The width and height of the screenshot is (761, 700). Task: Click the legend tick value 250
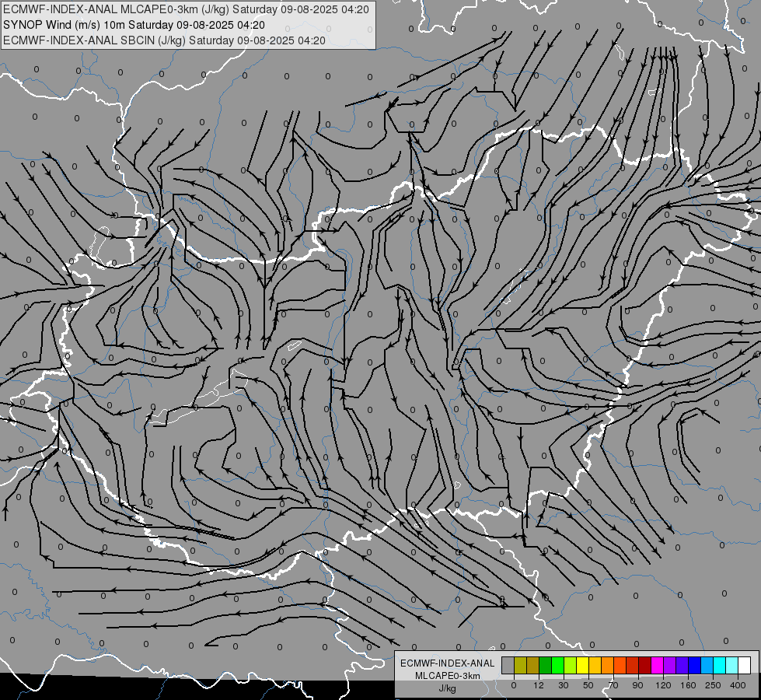[x=713, y=685]
